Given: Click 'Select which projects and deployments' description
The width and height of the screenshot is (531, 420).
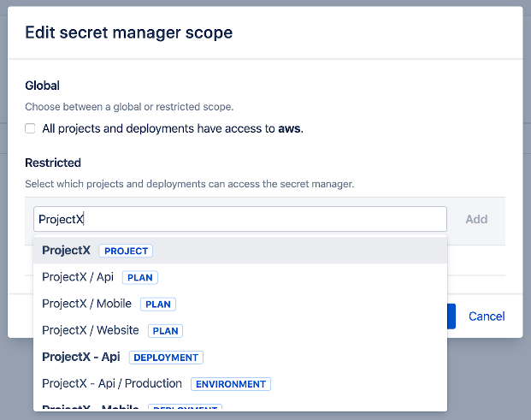Looking at the screenshot, I should pos(190,184).
